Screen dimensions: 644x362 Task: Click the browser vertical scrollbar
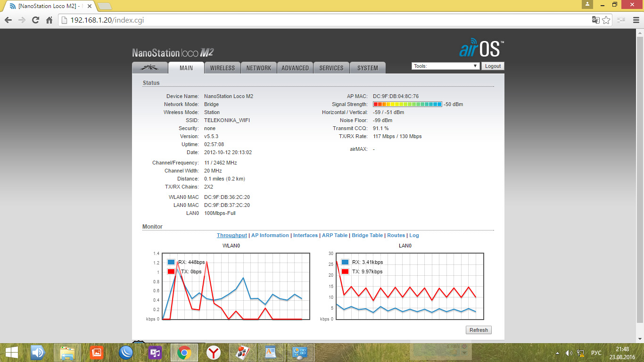point(640,179)
